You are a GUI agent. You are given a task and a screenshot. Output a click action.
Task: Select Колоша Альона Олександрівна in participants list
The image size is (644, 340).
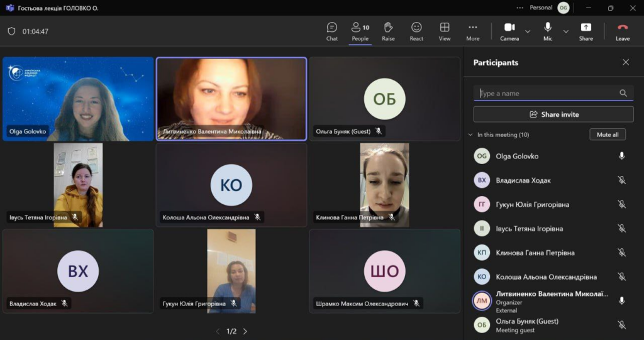pos(546,277)
